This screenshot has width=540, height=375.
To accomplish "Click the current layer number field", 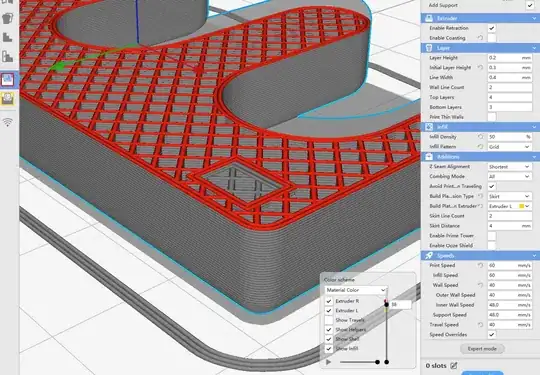I will point(401,304).
